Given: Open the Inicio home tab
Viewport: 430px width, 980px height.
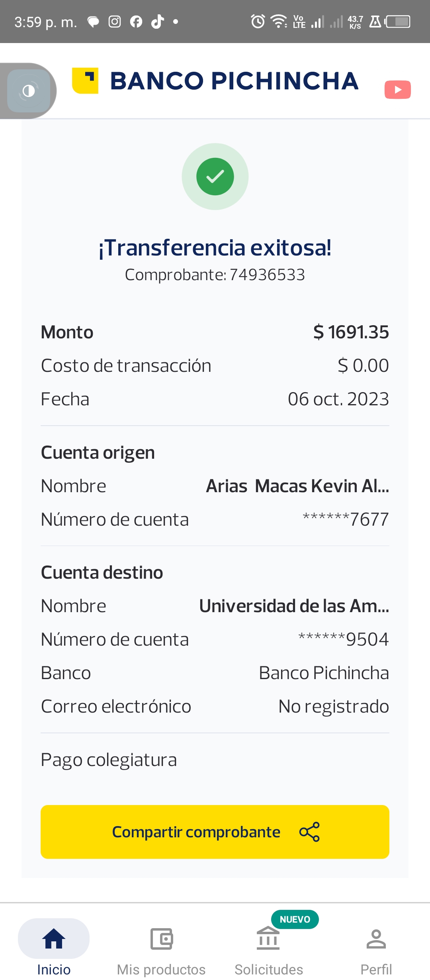Looking at the screenshot, I should [x=54, y=947].
